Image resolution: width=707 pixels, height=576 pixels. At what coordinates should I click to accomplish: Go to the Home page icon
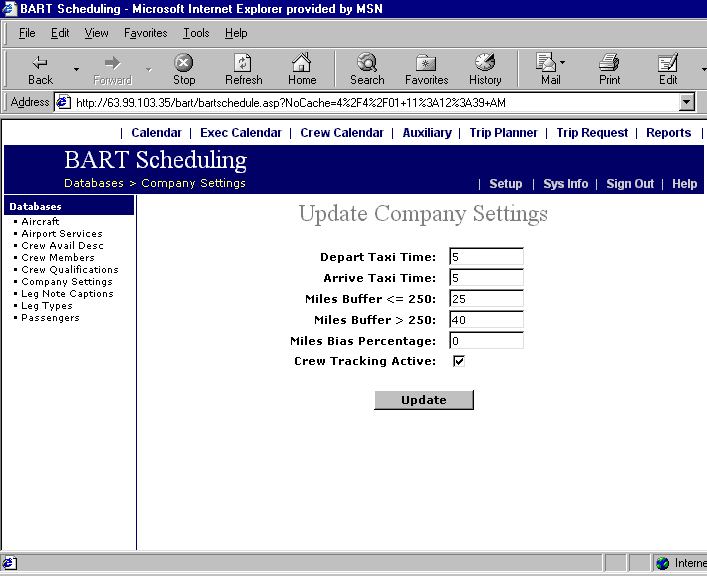302,69
